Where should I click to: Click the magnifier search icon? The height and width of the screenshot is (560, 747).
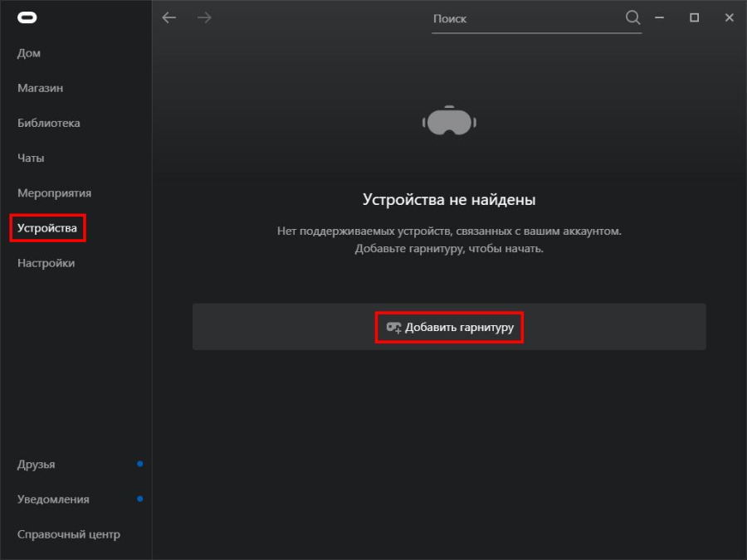632,17
